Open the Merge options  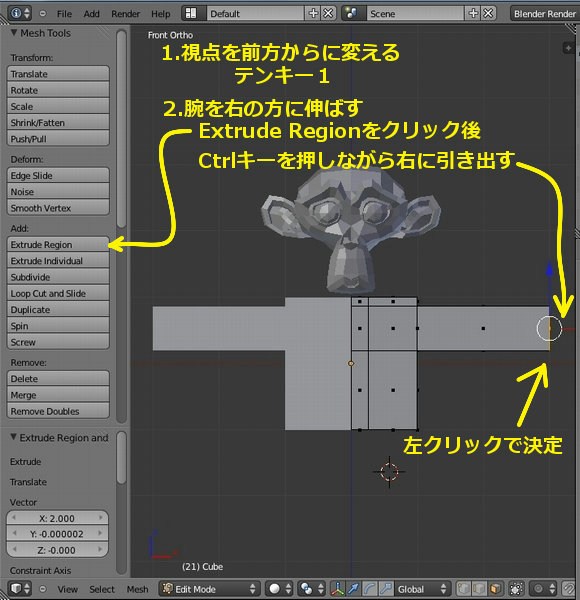point(58,395)
